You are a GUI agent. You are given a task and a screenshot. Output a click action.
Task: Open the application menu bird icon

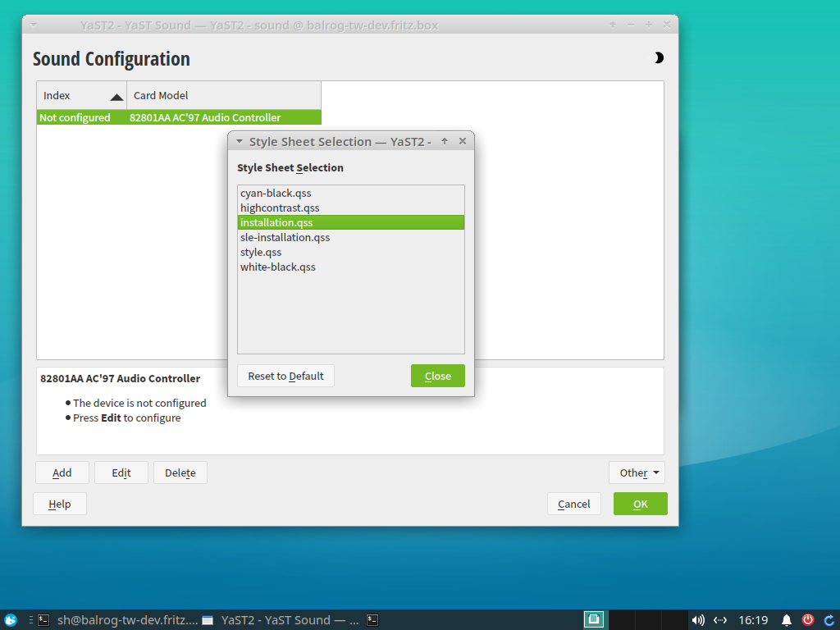(x=11, y=620)
